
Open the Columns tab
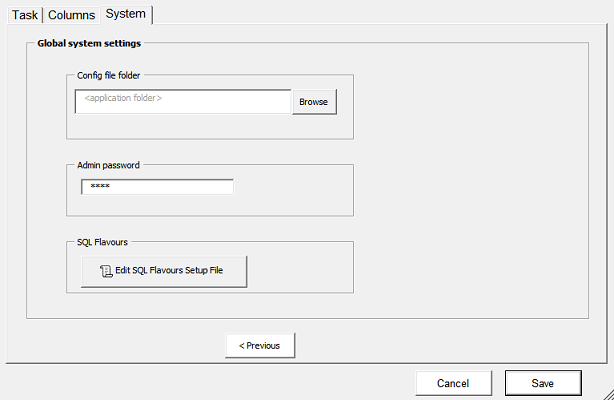tap(71, 15)
